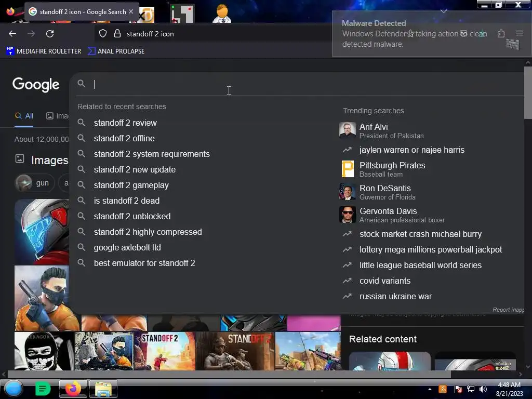Viewport: 532px width, 399px height.
Task: Click Ron DeSantis portrait thumbnail
Action: click(x=348, y=192)
